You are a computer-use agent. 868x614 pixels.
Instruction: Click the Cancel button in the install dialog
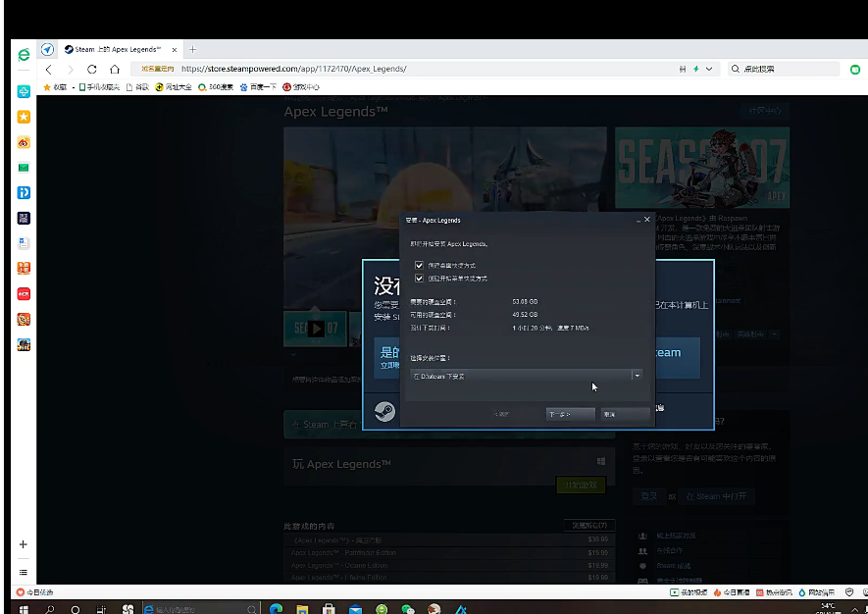pyautogui.click(x=625, y=414)
